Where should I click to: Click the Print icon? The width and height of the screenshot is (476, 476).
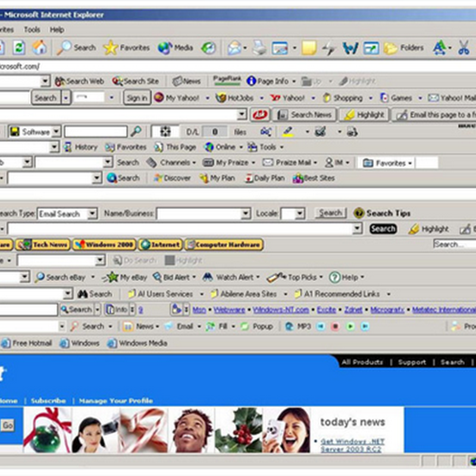pyautogui.click(x=259, y=48)
